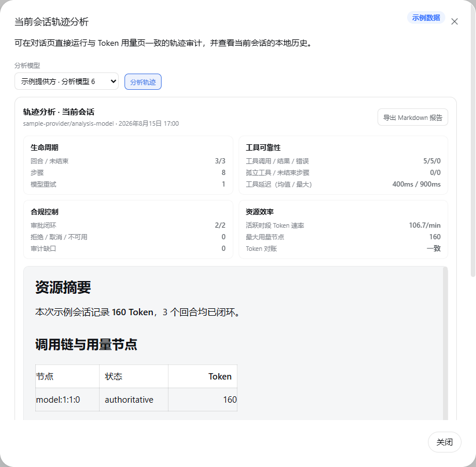Click the 400ms / 900ms latency value

click(x=416, y=184)
